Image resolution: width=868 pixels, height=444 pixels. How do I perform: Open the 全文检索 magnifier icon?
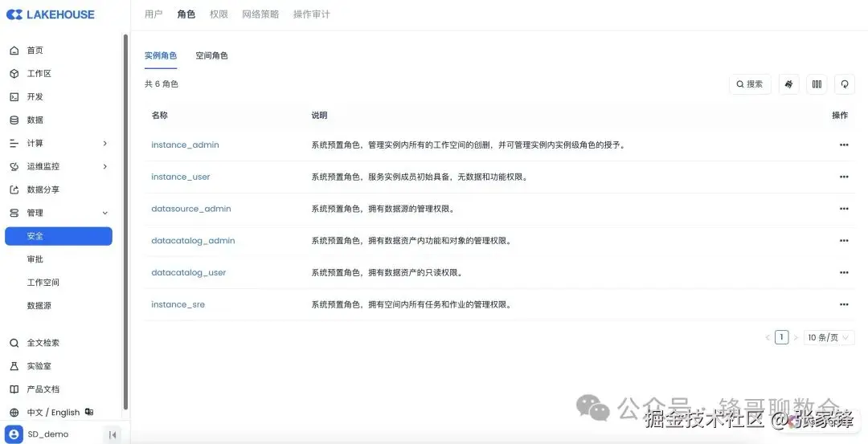click(x=14, y=343)
